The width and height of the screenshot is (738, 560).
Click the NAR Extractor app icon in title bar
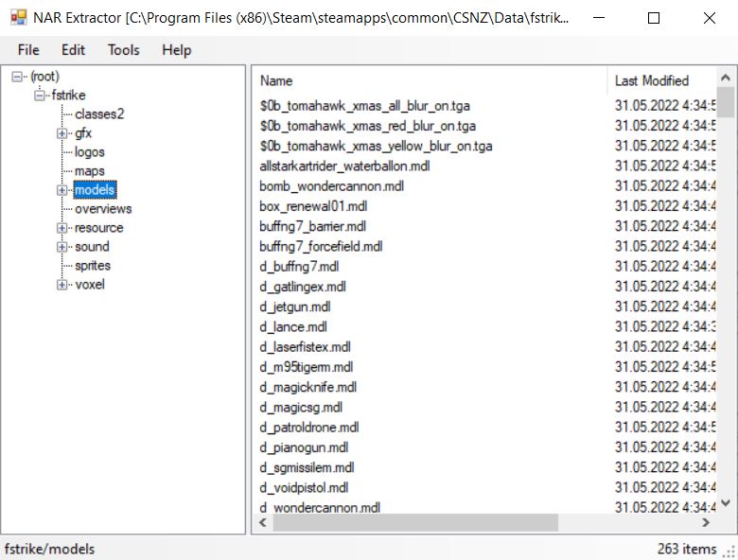[x=18, y=18]
